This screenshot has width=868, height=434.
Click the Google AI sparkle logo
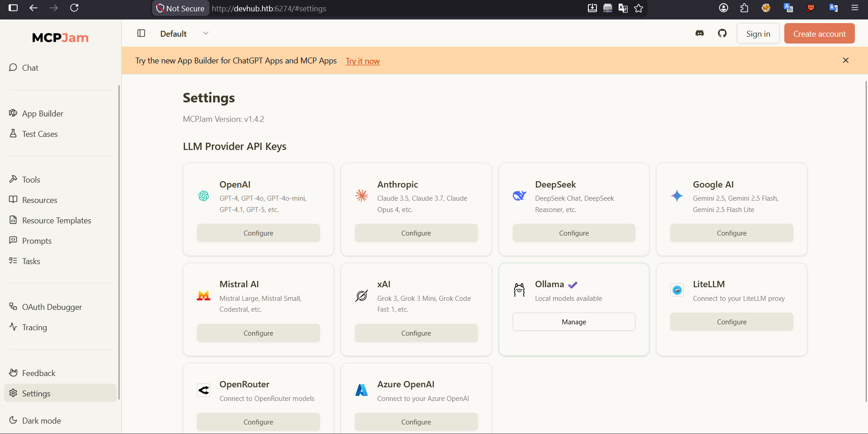pyautogui.click(x=677, y=196)
